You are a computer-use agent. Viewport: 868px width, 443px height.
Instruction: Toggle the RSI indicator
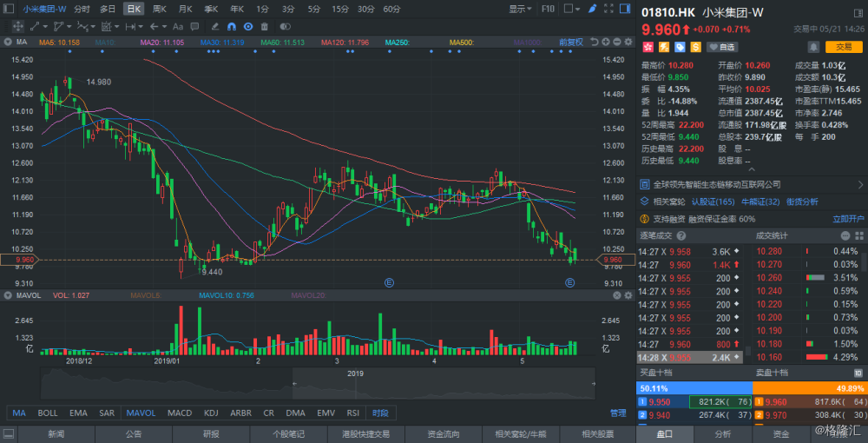tap(352, 413)
